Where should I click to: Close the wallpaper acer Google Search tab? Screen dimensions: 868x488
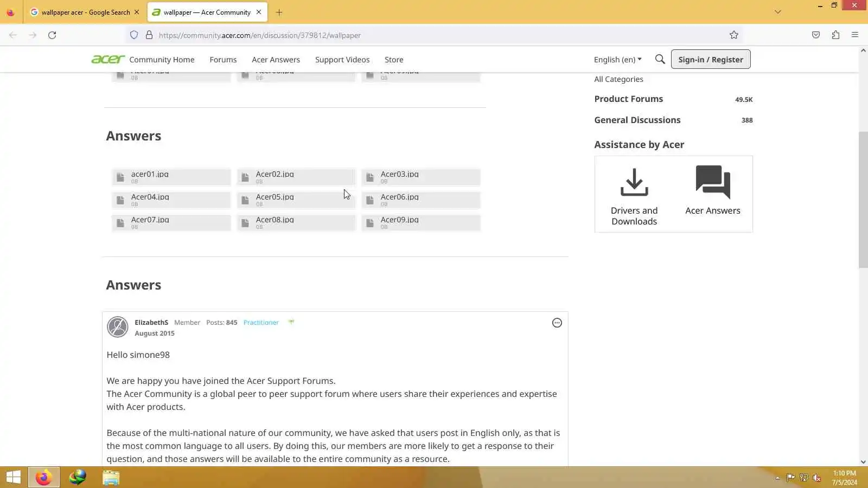pos(137,12)
